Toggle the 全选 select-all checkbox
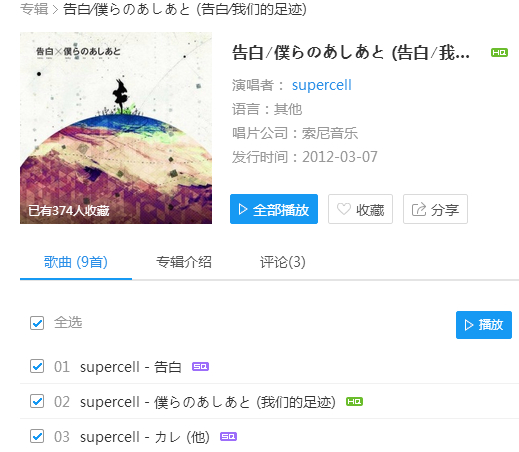 [37, 323]
